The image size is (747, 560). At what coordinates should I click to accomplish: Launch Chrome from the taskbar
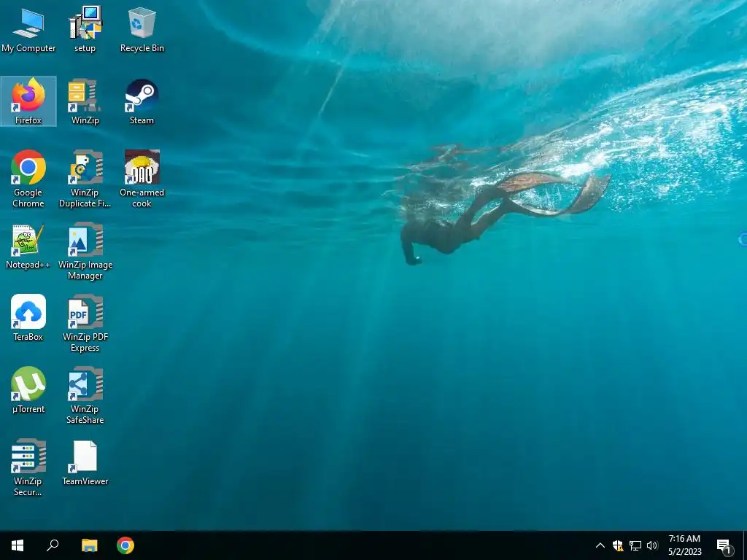pyautogui.click(x=125, y=545)
